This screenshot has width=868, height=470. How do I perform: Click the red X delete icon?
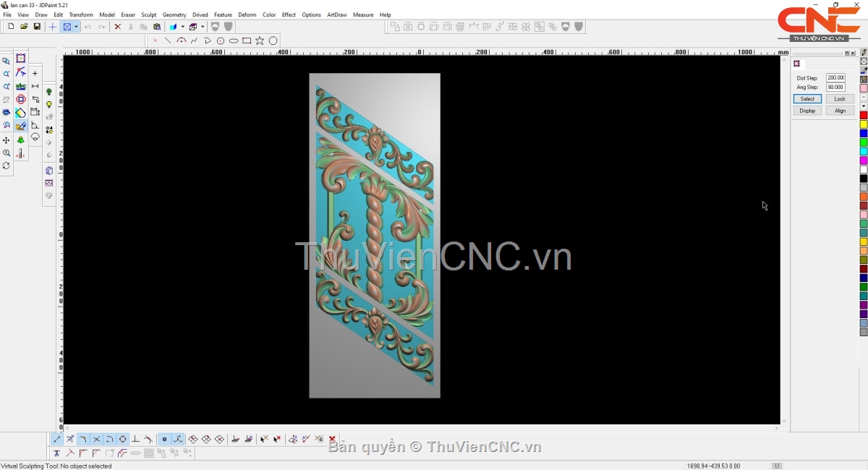[x=117, y=27]
